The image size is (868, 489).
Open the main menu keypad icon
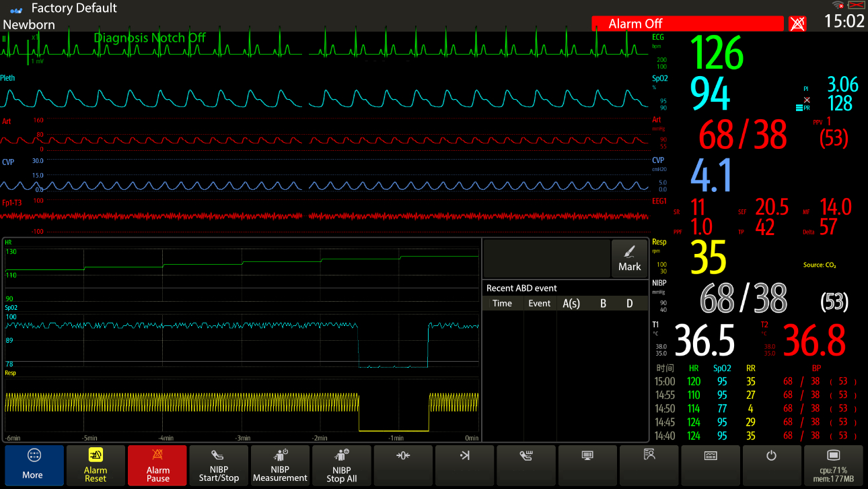coord(711,465)
